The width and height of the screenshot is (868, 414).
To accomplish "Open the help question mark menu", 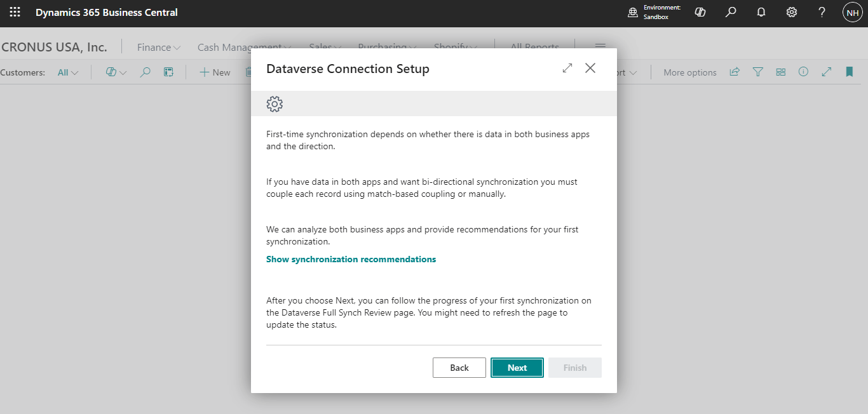I will [822, 12].
